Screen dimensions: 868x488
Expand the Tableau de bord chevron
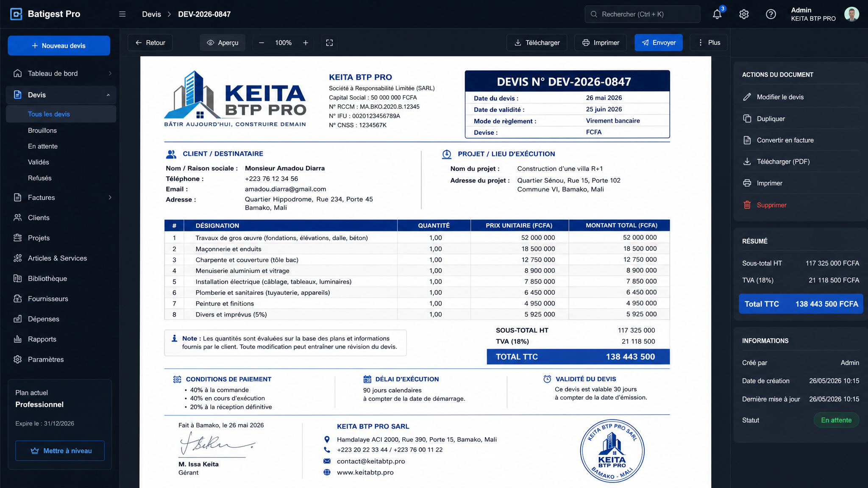pyautogui.click(x=110, y=74)
